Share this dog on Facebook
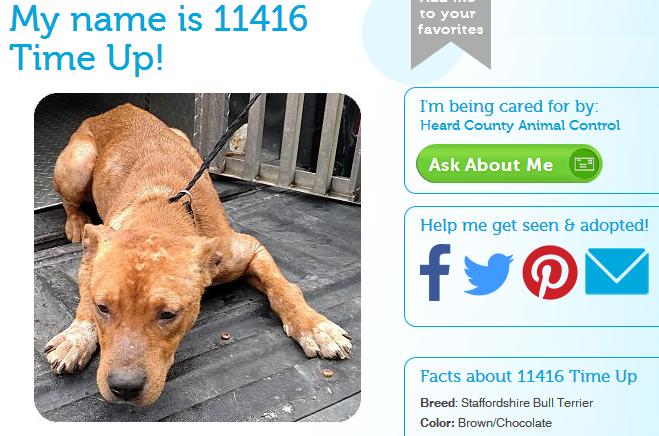The height and width of the screenshot is (436, 659). [435, 272]
